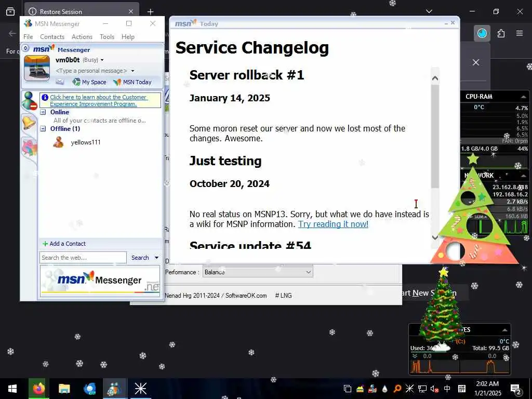Click the magnifier tray icon
Screen dimensions: 532x399
(397, 389)
